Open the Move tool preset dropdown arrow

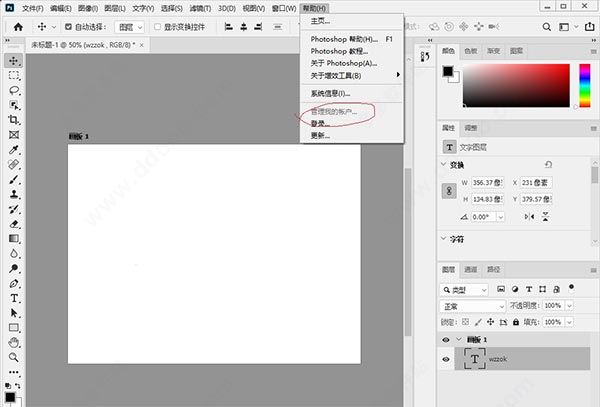[54, 27]
